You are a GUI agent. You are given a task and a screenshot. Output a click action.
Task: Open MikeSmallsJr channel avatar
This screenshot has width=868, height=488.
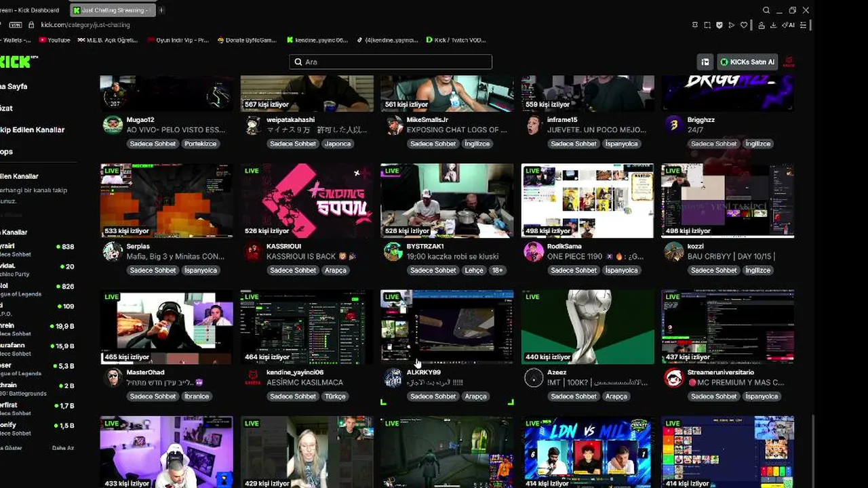tap(394, 125)
